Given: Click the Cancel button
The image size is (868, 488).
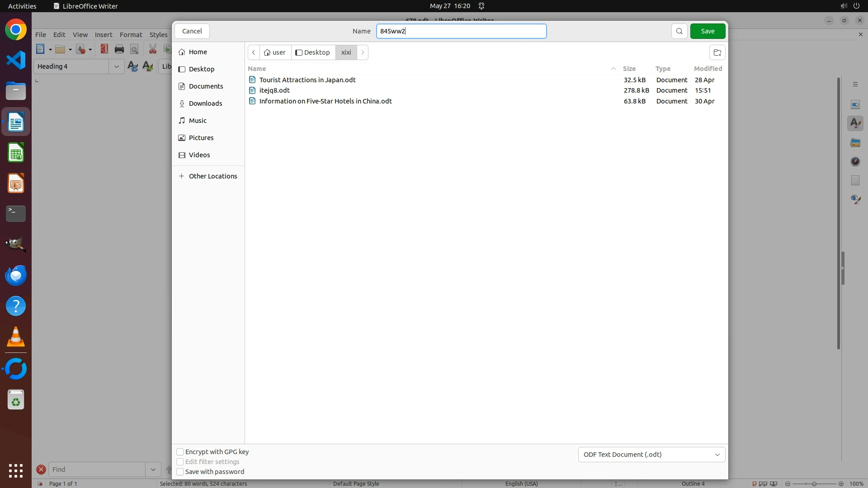Looking at the screenshot, I should (192, 31).
